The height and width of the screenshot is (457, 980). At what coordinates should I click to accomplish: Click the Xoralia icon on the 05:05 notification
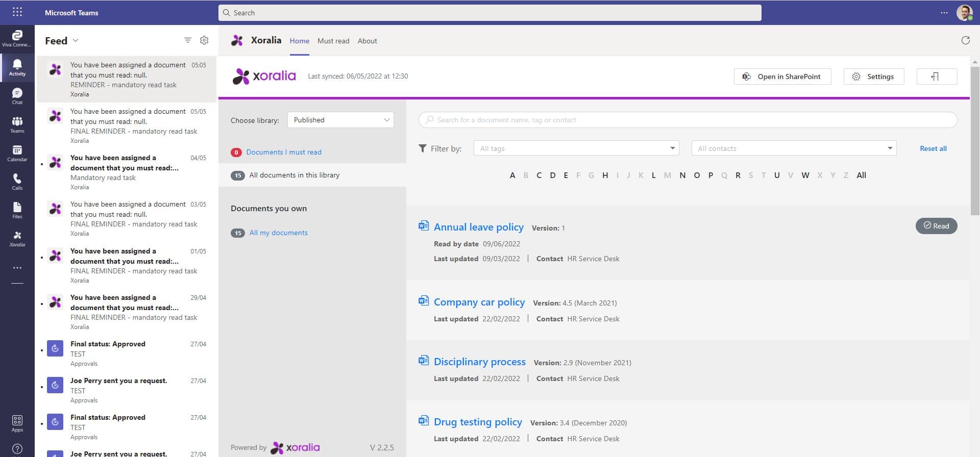55,69
